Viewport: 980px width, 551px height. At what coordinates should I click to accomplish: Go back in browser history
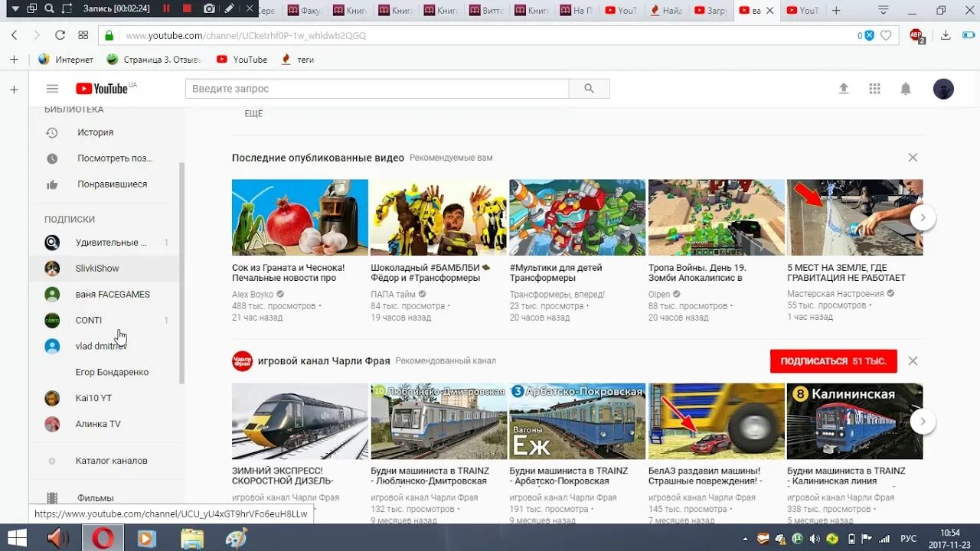coord(15,35)
